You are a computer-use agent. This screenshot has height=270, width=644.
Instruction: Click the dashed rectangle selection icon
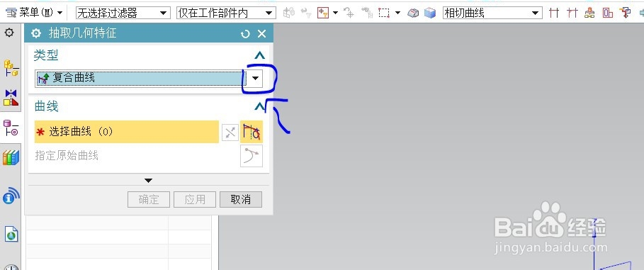(384, 13)
